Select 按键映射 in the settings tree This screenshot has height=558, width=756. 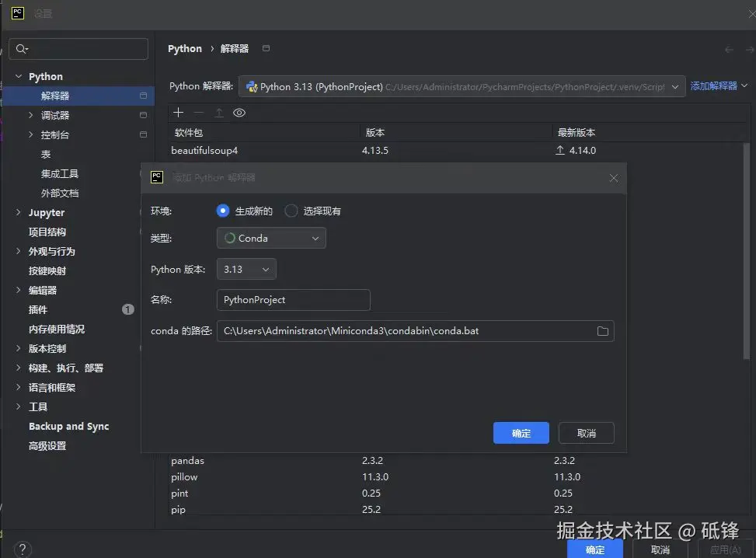(x=47, y=270)
